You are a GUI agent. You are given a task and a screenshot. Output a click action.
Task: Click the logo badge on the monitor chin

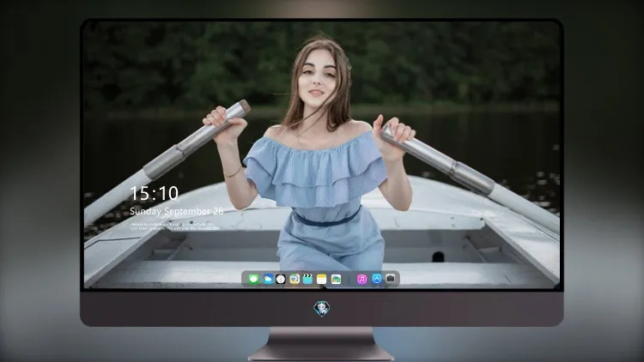point(322,309)
